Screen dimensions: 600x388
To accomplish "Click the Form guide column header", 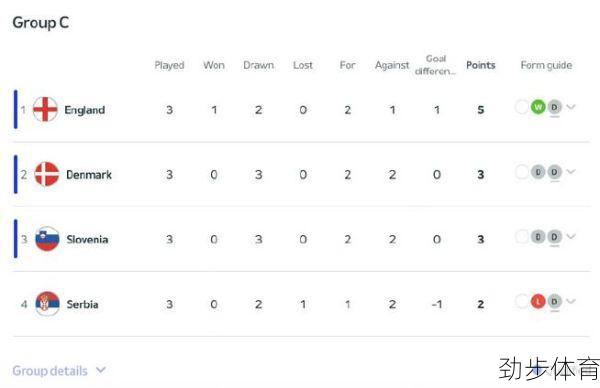I will pos(546,65).
